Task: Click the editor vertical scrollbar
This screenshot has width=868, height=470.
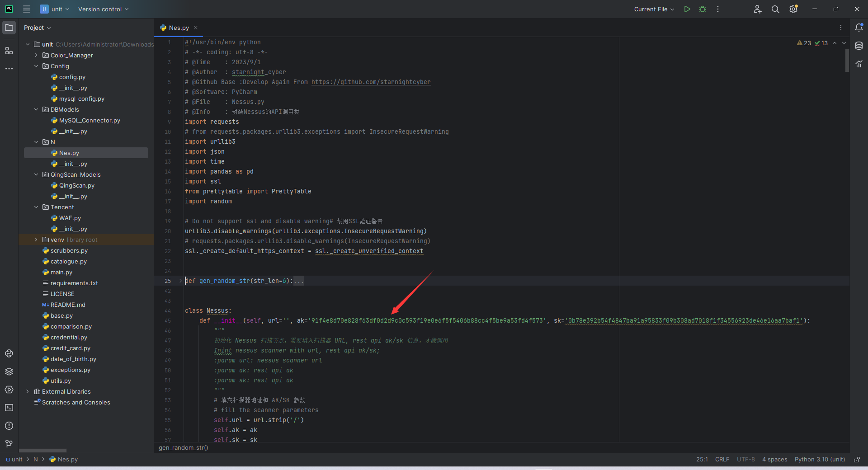Action: 847,61
